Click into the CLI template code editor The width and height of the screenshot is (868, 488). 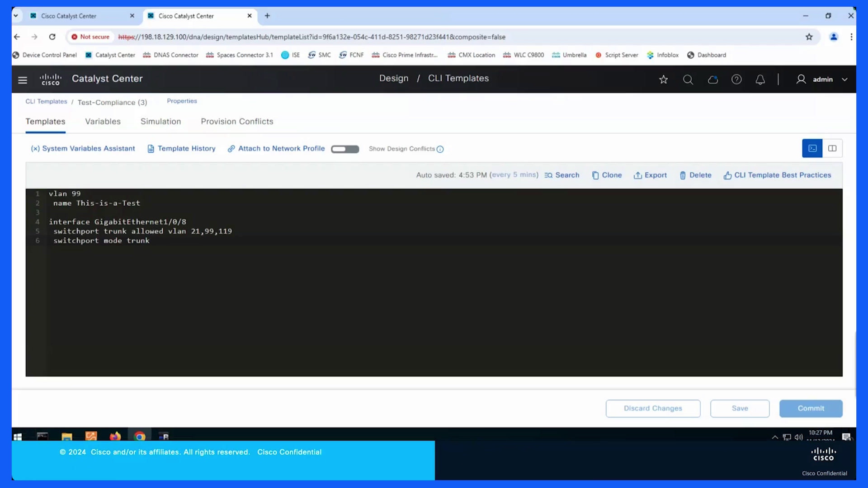click(434, 282)
